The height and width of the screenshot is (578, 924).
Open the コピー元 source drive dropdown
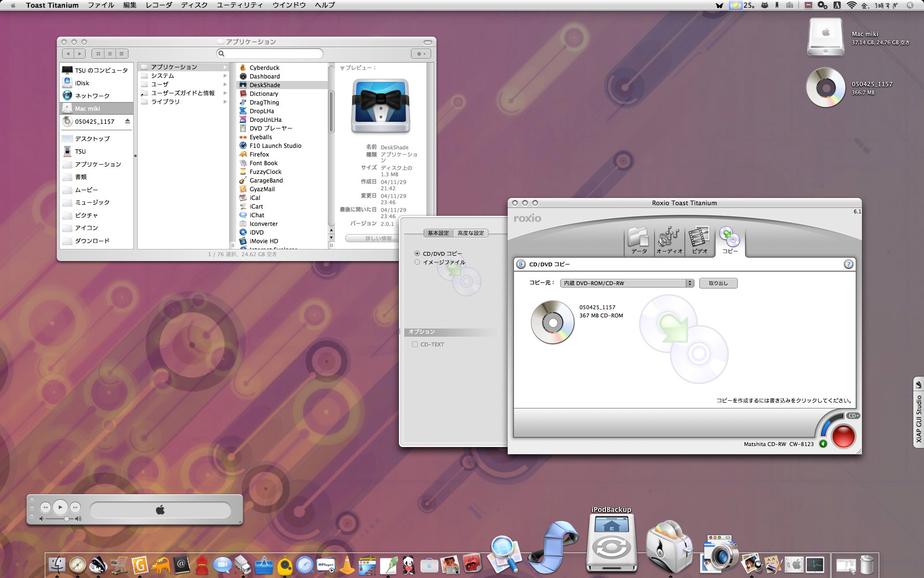[x=627, y=283]
